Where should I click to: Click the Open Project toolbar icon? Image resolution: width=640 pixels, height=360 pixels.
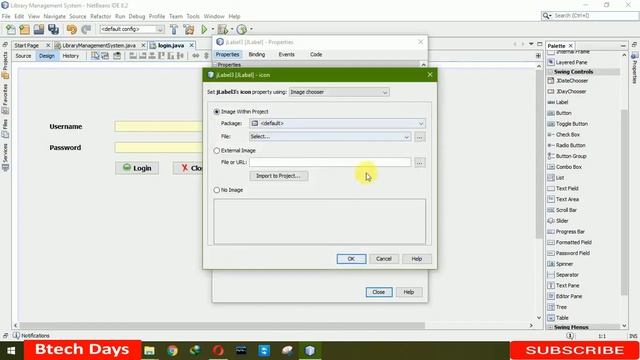pos(39,29)
